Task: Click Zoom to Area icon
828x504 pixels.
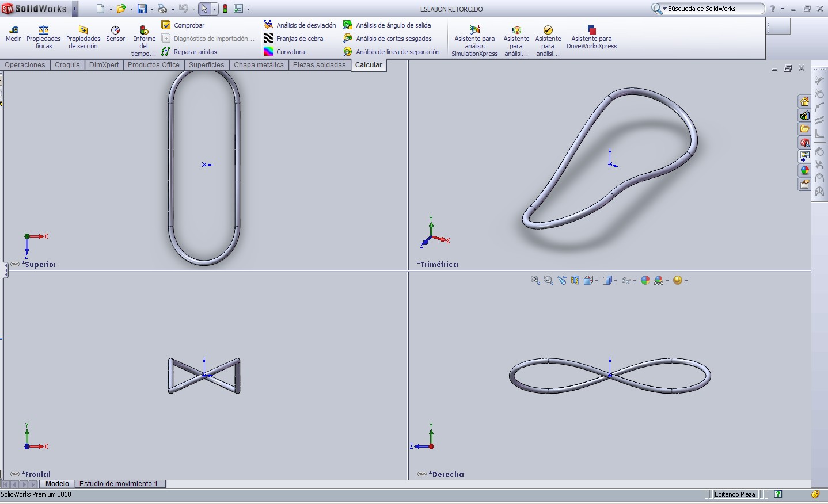Action: [549, 280]
